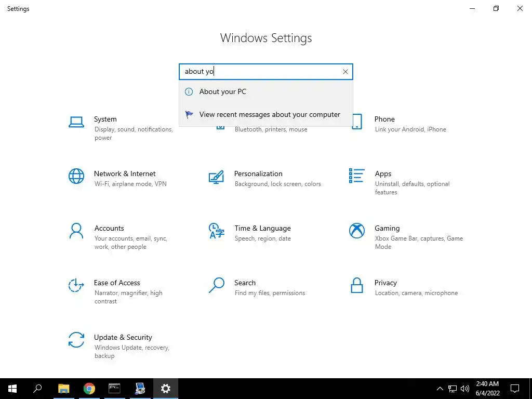
Task: Open the Phone settings heading
Action: [x=384, y=119]
